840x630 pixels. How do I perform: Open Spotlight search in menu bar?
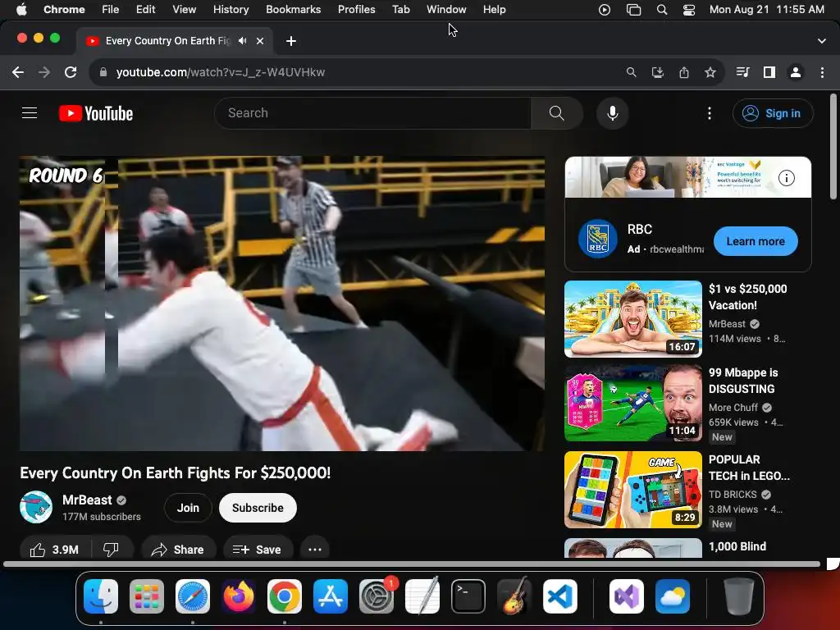[x=662, y=9]
